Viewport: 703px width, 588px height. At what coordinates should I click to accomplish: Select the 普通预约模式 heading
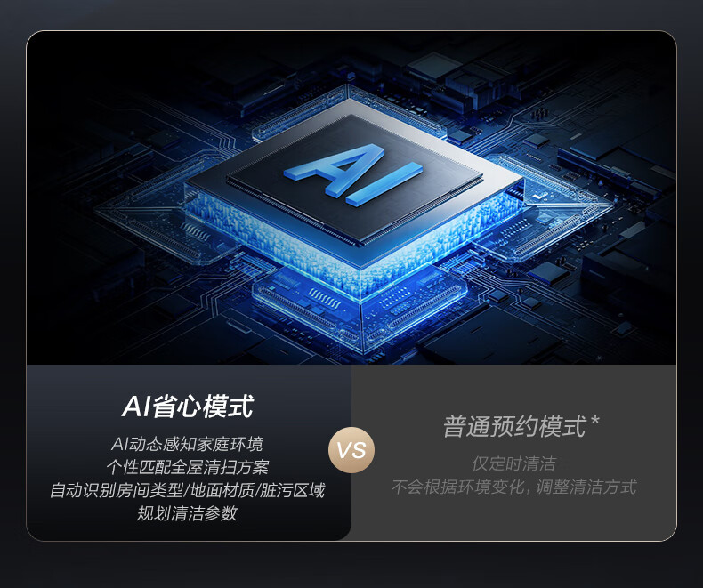[x=514, y=426]
